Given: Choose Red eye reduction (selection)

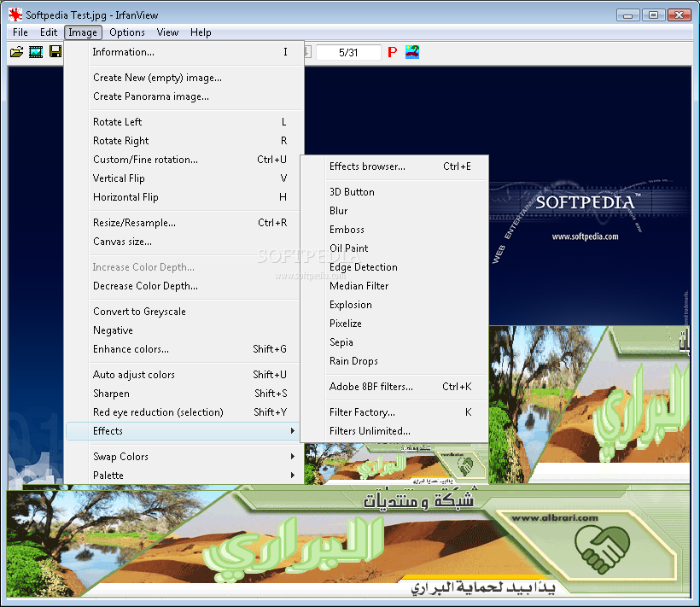Looking at the screenshot, I should coord(184,412).
